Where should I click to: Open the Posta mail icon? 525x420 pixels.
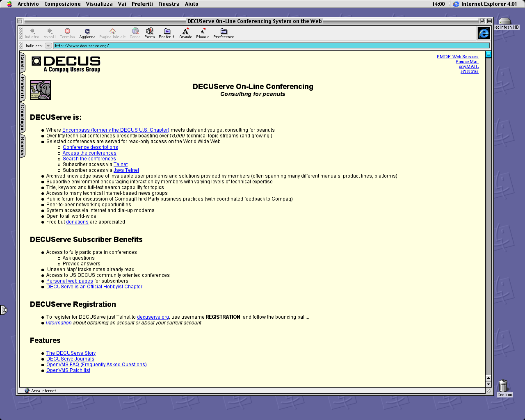150,31
